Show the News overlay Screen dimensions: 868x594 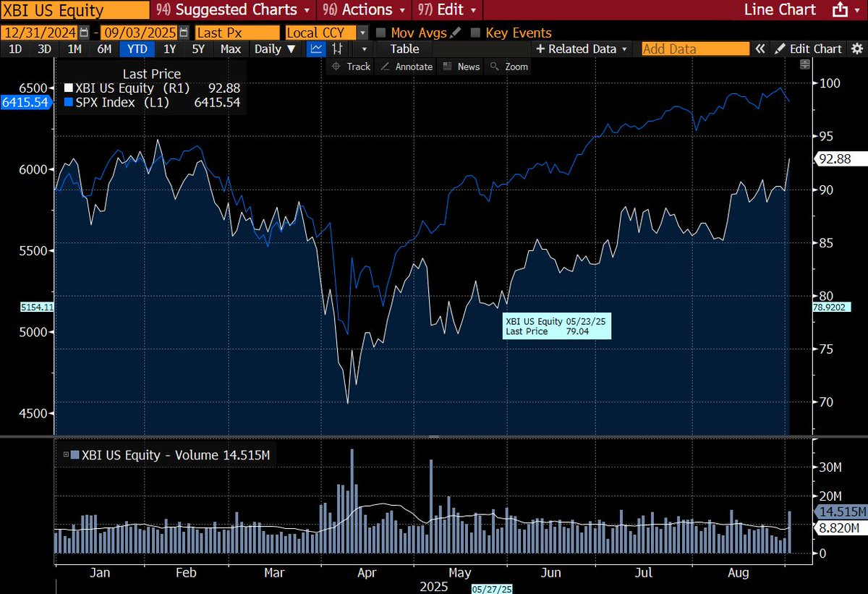[461, 67]
